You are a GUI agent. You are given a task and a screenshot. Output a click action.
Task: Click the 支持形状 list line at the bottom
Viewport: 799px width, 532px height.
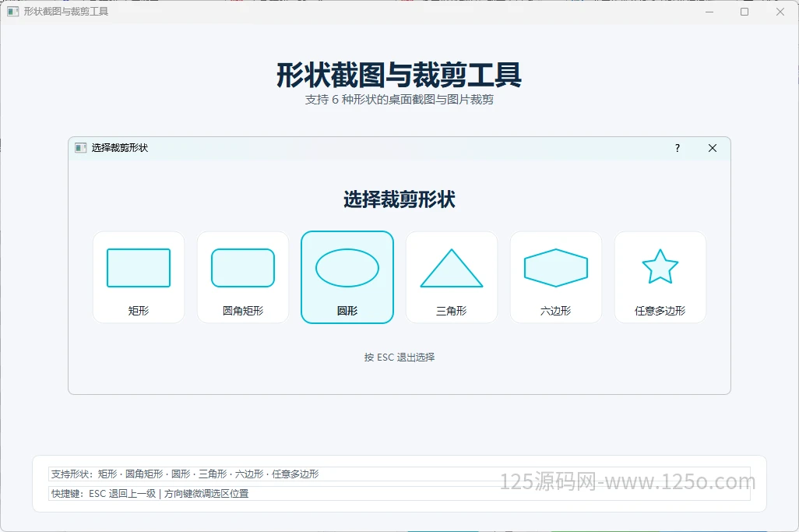pos(399,474)
